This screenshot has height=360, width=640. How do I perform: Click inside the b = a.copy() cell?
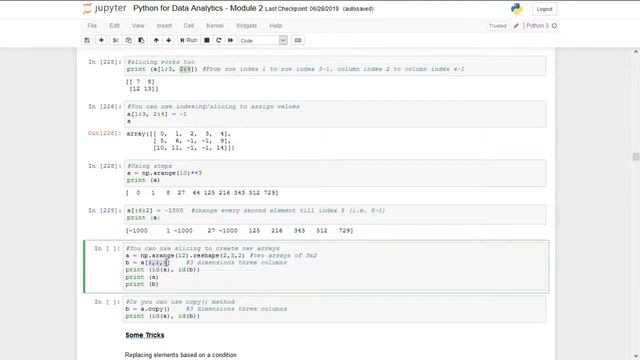click(x=335, y=309)
